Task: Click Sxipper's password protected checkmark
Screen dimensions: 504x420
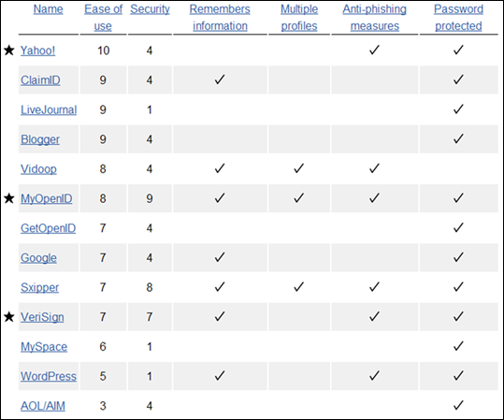Action: coord(458,286)
